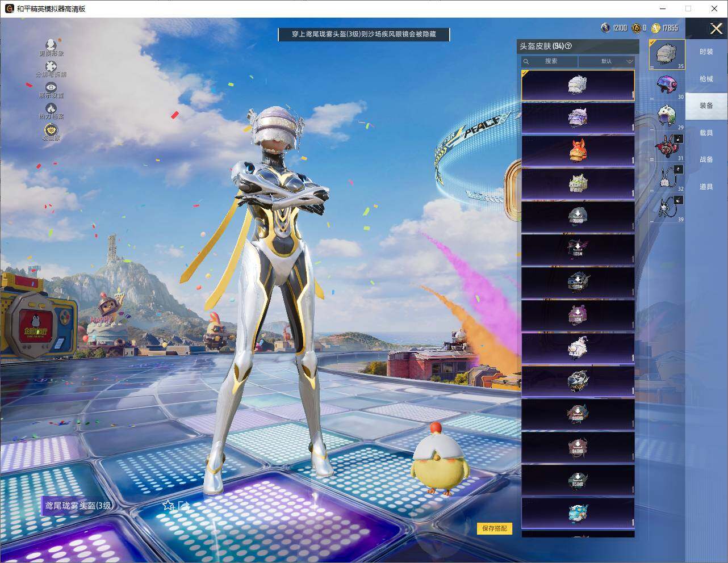Download the 1.0M pink helmet skin

pos(578,316)
